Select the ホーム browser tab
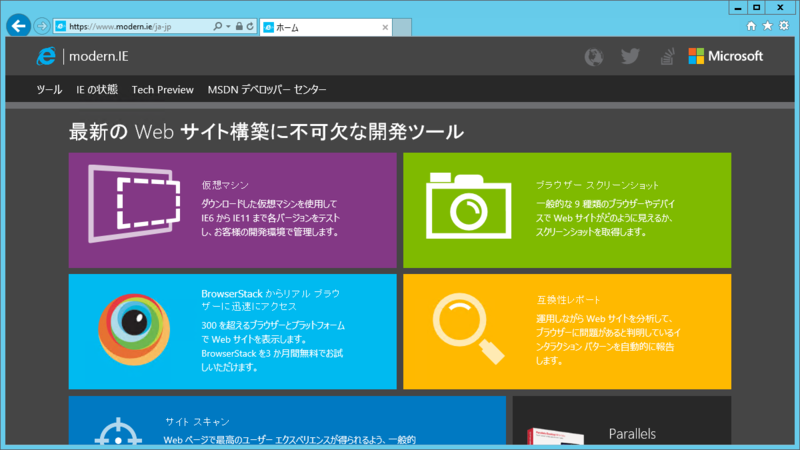Image resolution: width=800 pixels, height=450 pixels. (x=326, y=28)
